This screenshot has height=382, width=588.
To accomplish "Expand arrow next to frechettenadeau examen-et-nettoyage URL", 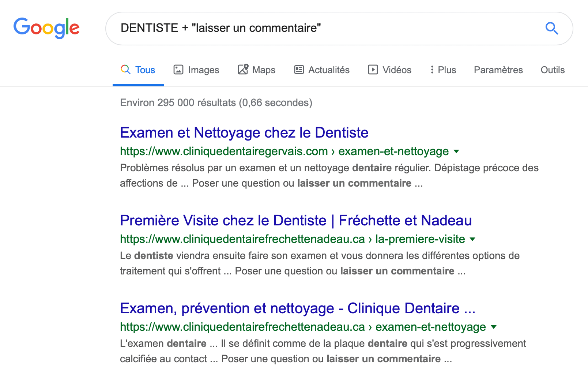I will [494, 327].
